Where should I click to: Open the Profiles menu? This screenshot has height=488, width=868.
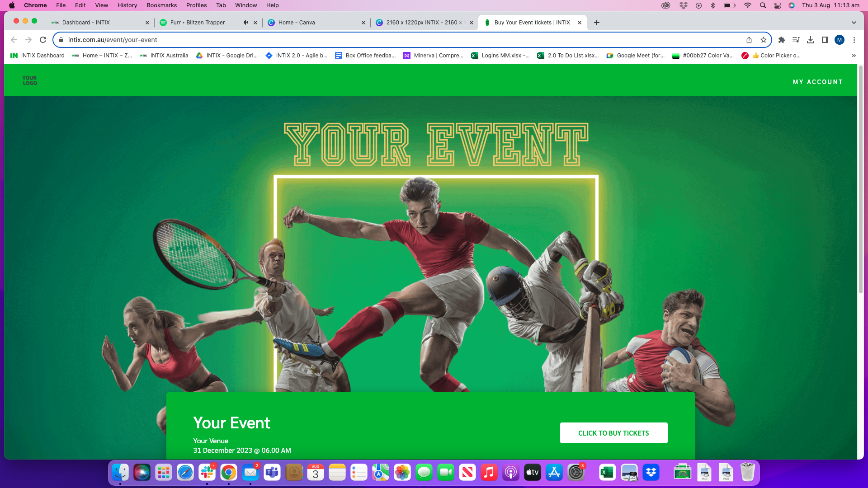[196, 5]
